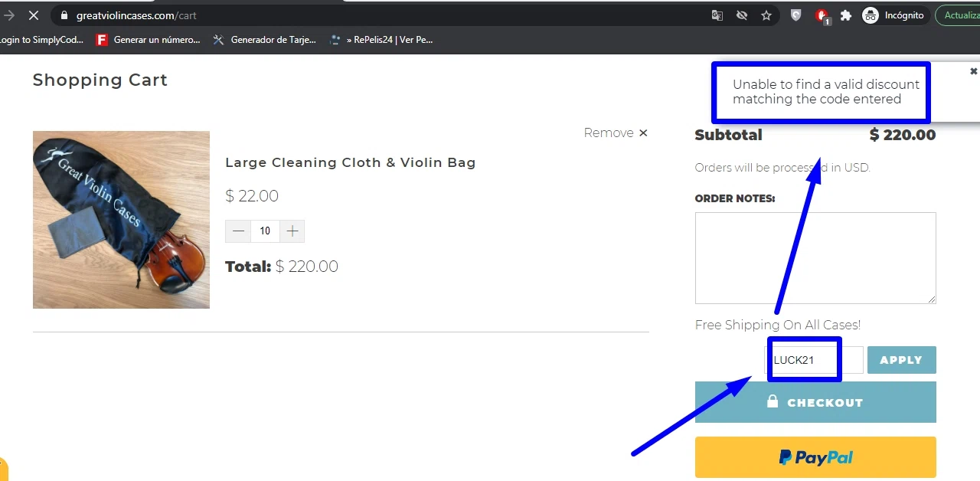Click the Free Shipping On All Cases! text
The height and width of the screenshot is (481, 980).
(778, 325)
